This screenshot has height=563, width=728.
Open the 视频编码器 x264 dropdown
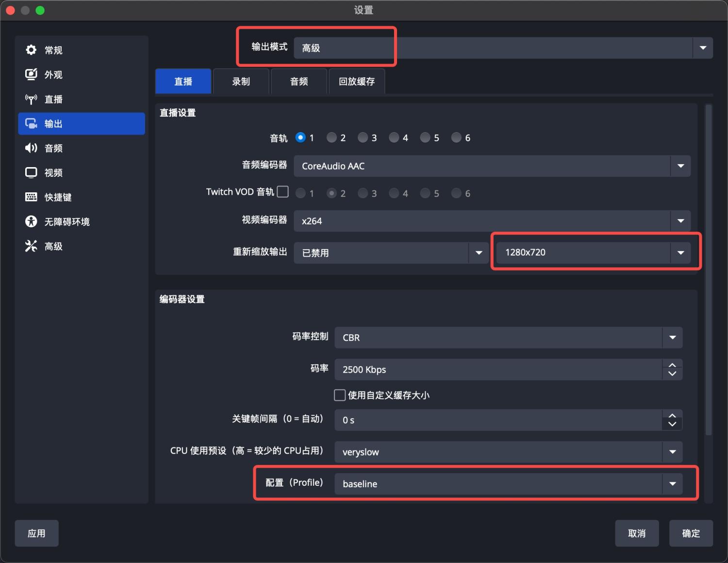click(x=680, y=221)
